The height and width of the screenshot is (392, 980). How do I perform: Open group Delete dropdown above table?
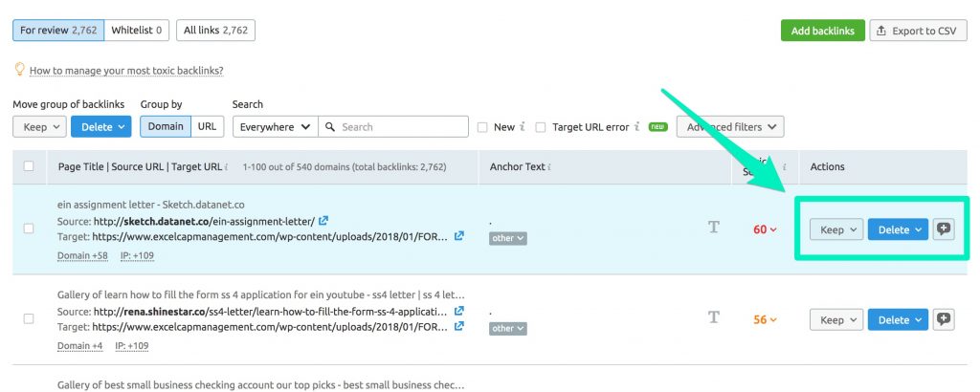(x=101, y=127)
